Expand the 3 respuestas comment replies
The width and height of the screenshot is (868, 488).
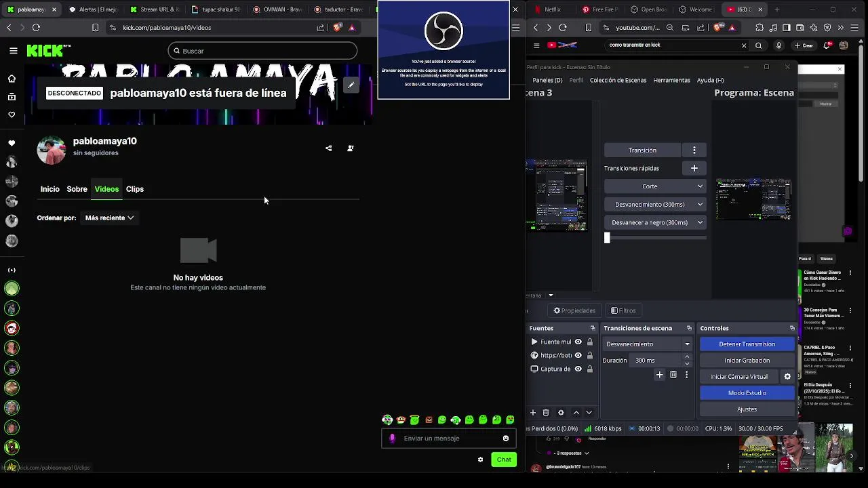click(x=571, y=453)
